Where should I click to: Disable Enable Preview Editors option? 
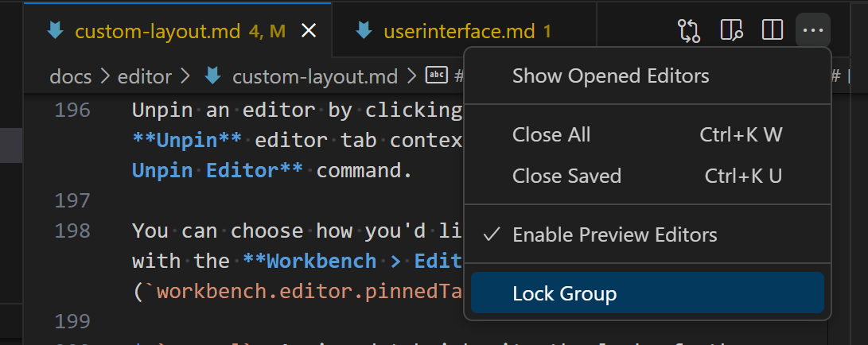614,235
